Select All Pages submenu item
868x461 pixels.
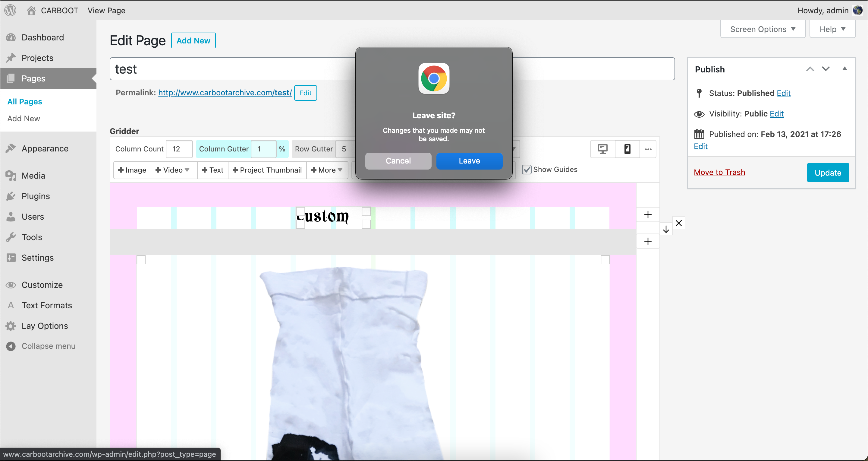tap(25, 101)
